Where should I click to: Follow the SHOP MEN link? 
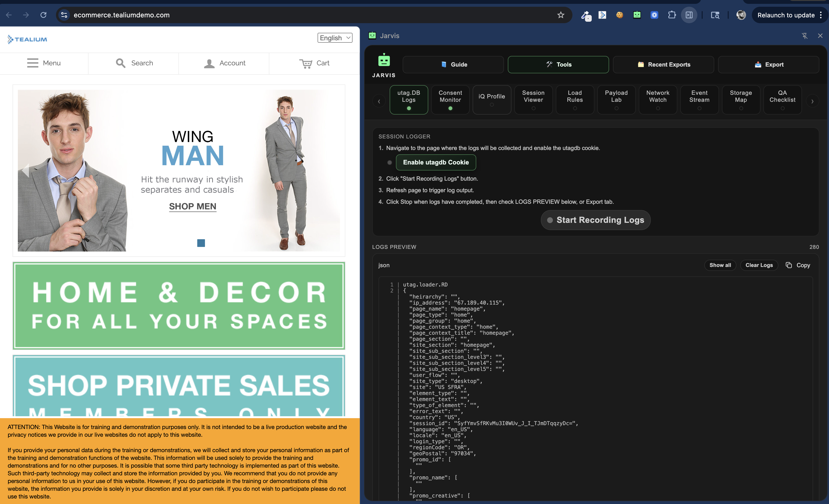[192, 206]
